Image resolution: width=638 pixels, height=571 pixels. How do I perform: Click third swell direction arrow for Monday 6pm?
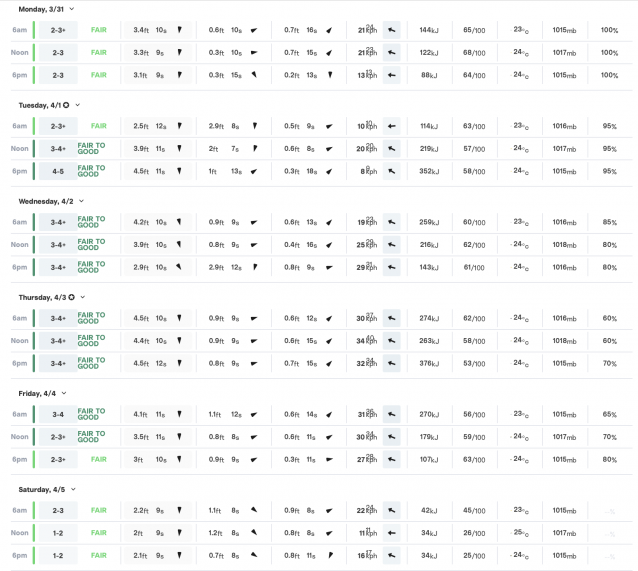[x=328, y=75]
